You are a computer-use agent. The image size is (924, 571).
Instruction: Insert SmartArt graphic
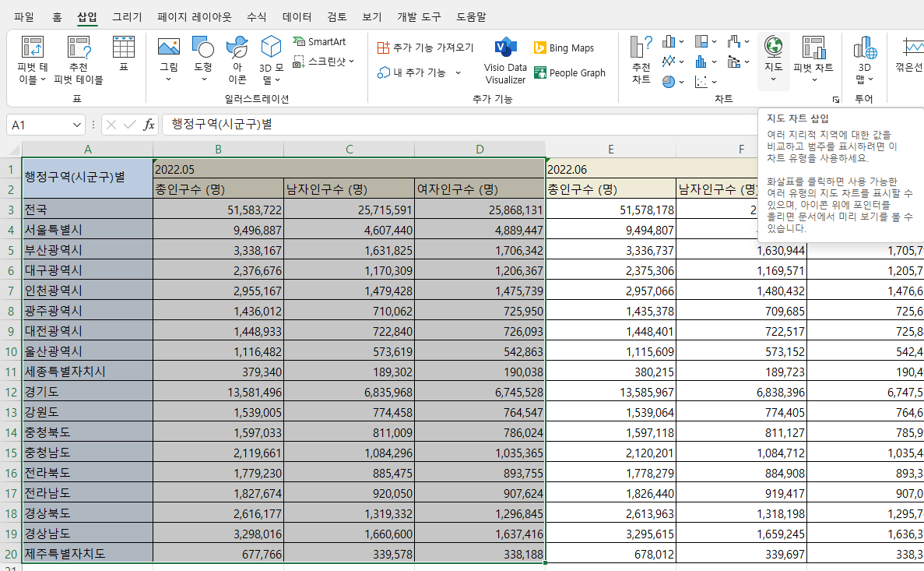319,41
